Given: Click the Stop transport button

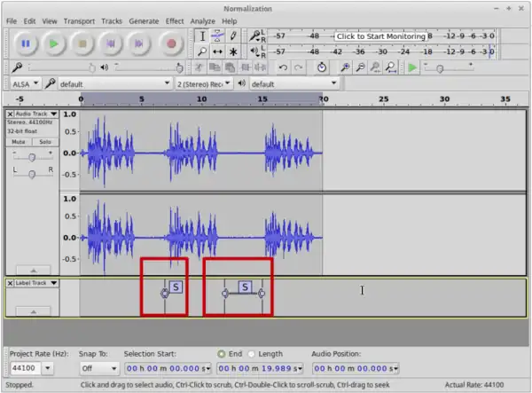Looking at the screenshot, I should coord(82,43).
